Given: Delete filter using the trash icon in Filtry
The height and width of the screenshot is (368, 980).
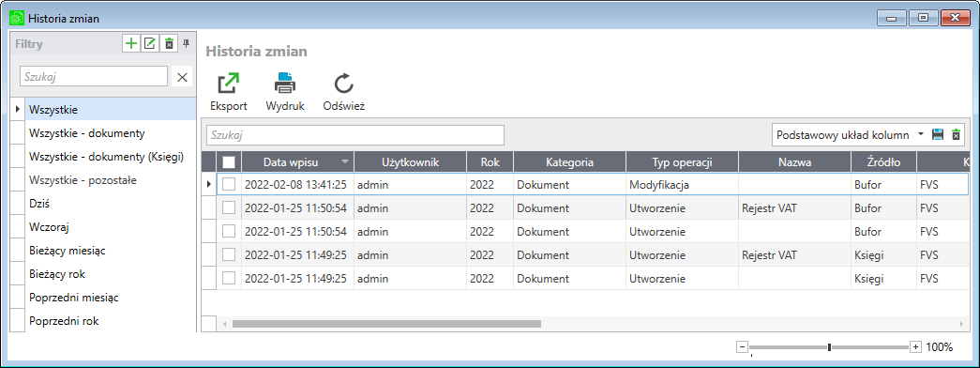Looking at the screenshot, I should point(169,44).
